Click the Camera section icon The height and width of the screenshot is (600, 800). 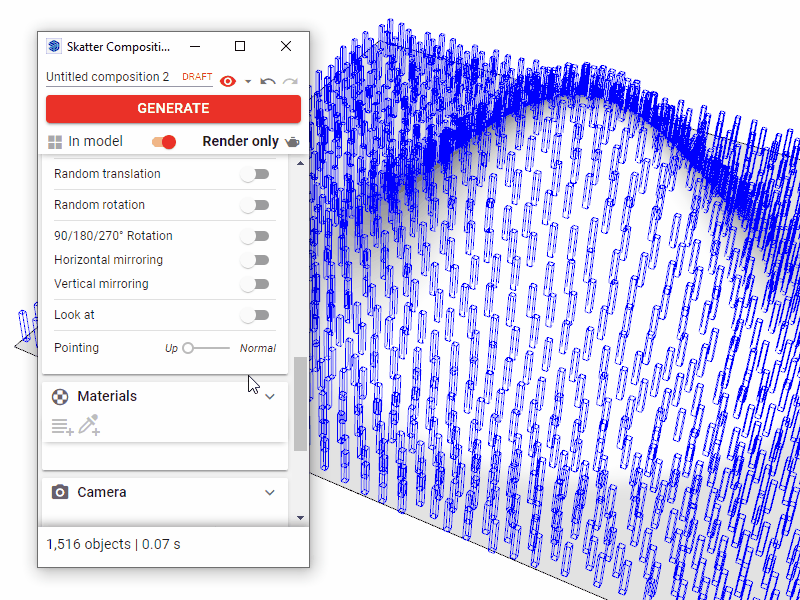[x=60, y=492]
